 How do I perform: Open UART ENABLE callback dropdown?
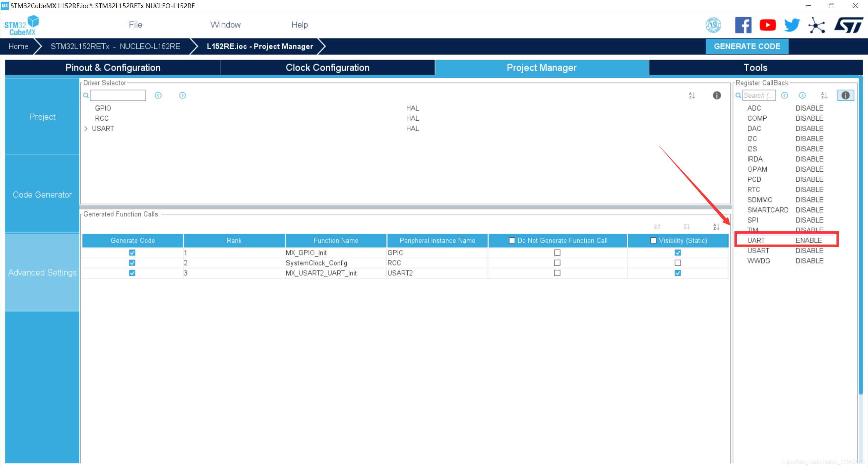pos(809,240)
